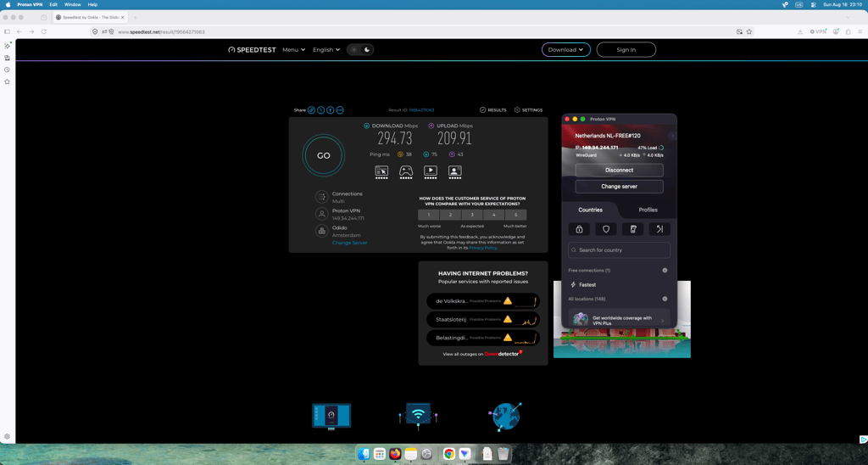This screenshot has width=868, height=465.
Task: Click the web browsing rating icon
Action: click(381, 171)
